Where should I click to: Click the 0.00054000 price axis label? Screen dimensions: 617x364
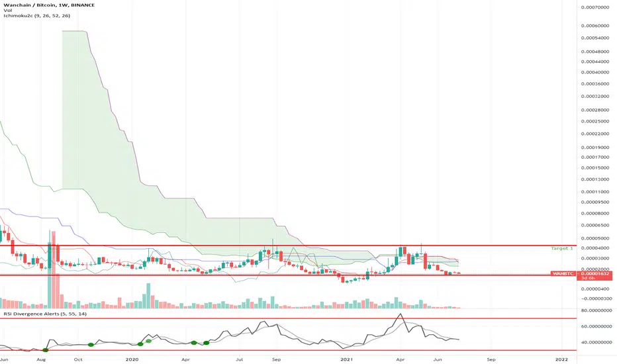(x=595, y=38)
